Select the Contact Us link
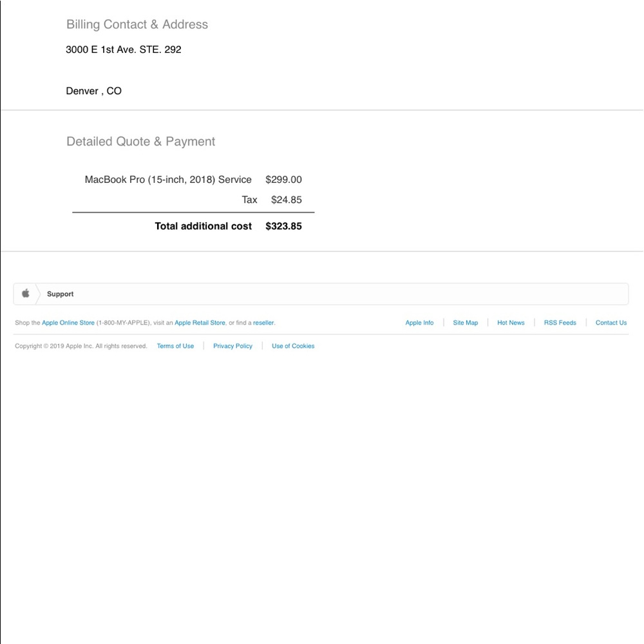644x644 pixels. tap(611, 323)
